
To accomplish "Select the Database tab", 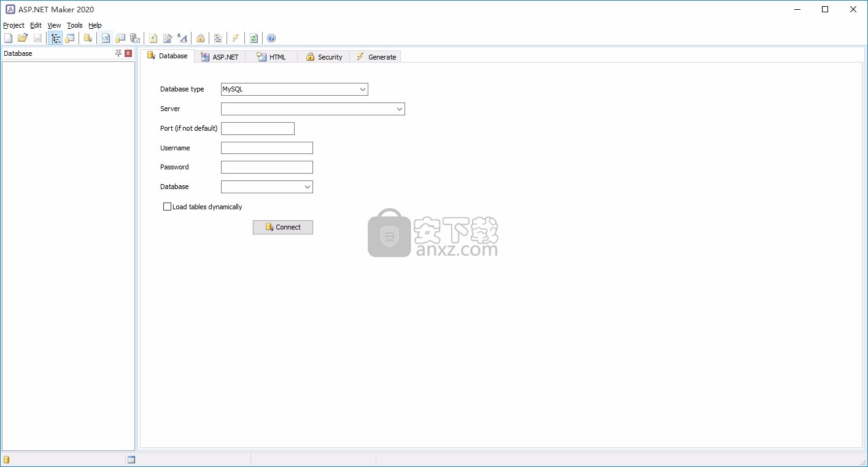I will coord(167,56).
